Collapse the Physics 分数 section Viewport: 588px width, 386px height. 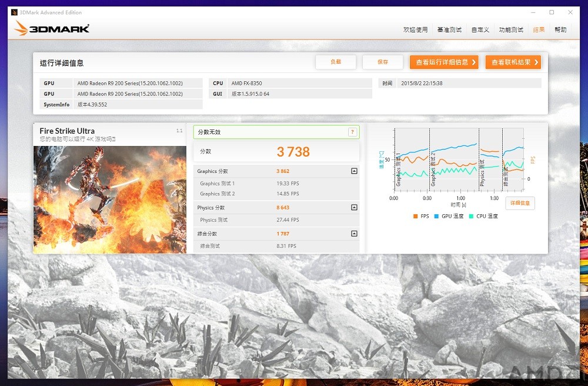click(x=354, y=208)
